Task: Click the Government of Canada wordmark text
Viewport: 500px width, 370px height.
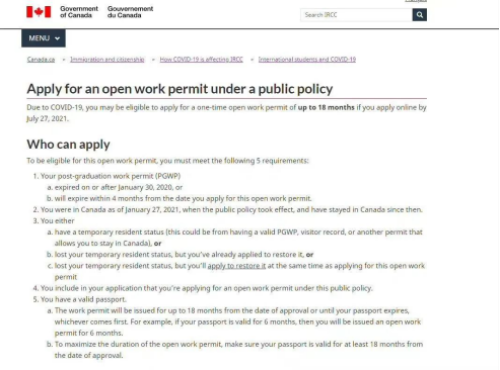Action: point(79,12)
